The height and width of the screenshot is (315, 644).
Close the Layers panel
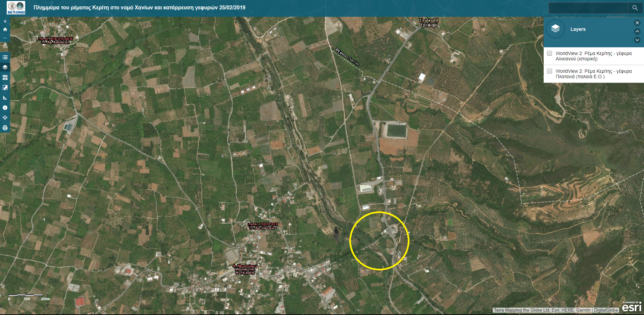click(x=637, y=23)
